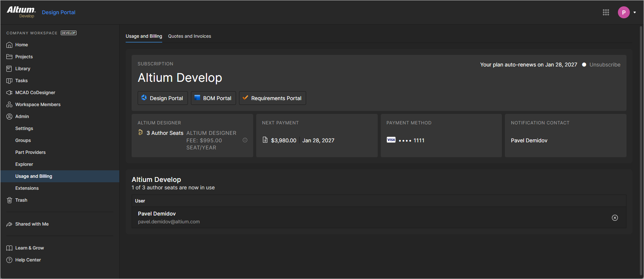Open Projects via its folder icon
Viewport: 644px width, 279px height.
point(9,57)
